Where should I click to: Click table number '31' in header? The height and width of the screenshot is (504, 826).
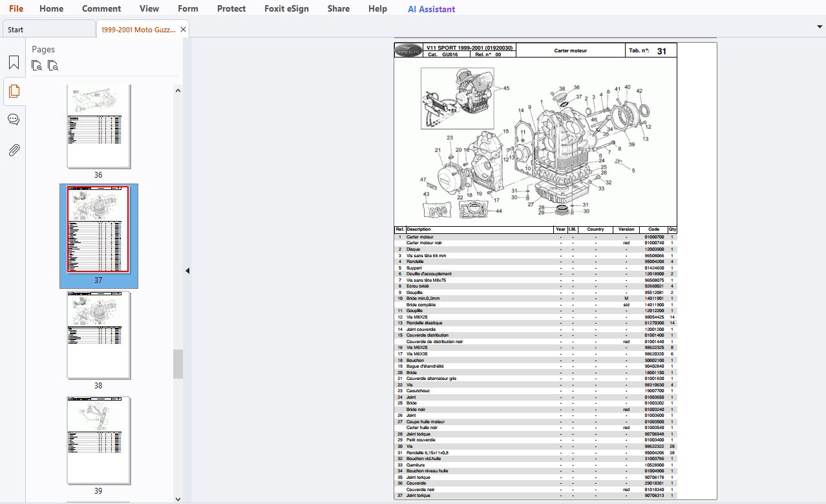pos(662,51)
